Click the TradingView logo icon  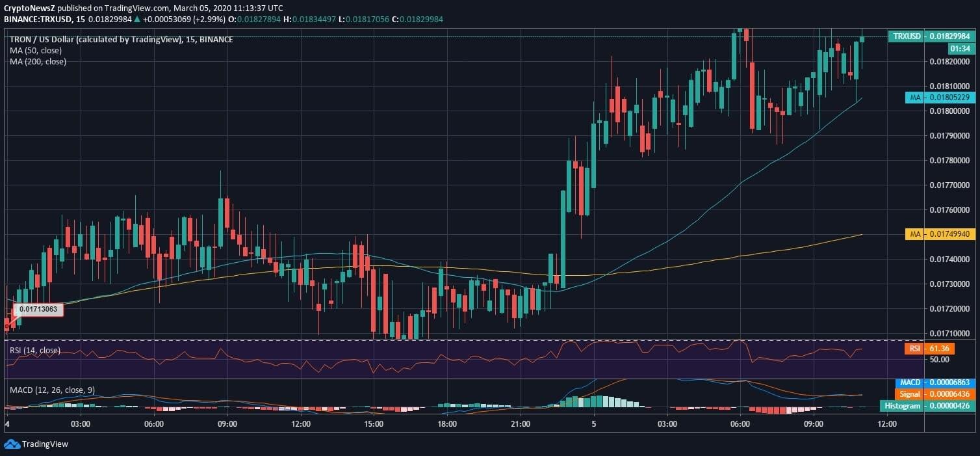tap(12, 444)
